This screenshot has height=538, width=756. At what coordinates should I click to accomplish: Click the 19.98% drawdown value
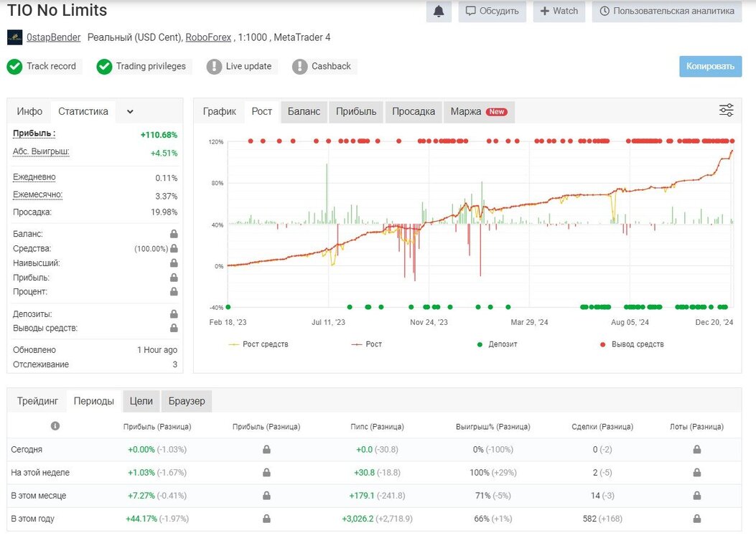[x=164, y=212]
